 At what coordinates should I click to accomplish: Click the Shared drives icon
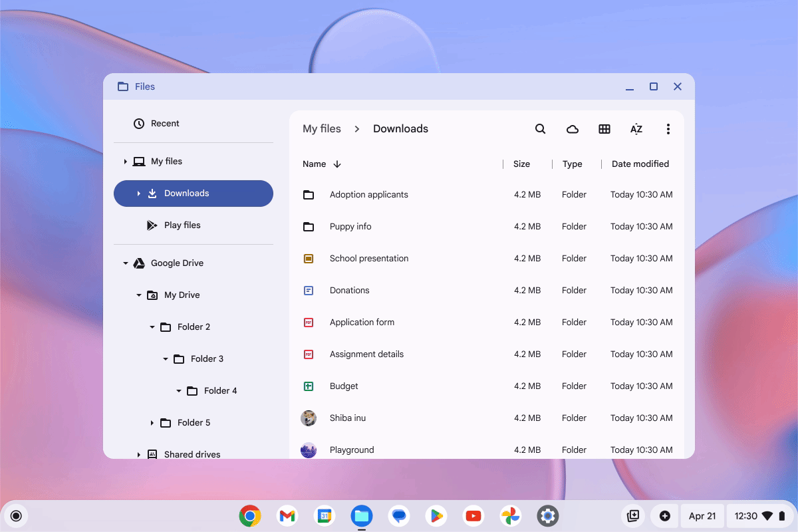(x=152, y=454)
